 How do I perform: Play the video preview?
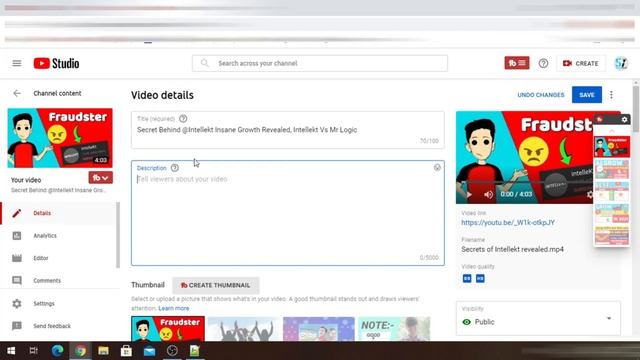[469, 194]
